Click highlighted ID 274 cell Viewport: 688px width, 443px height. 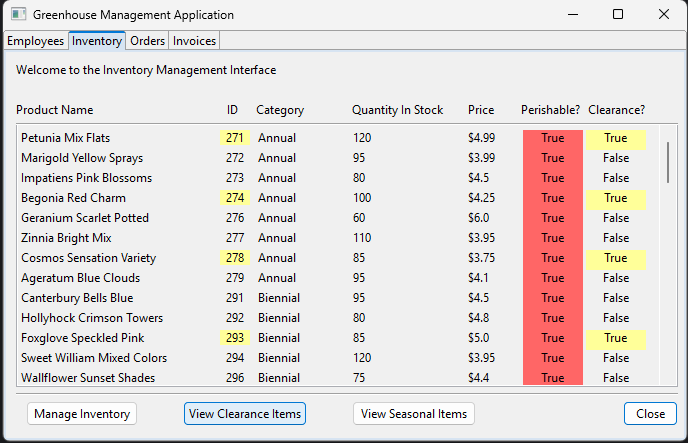[235, 198]
